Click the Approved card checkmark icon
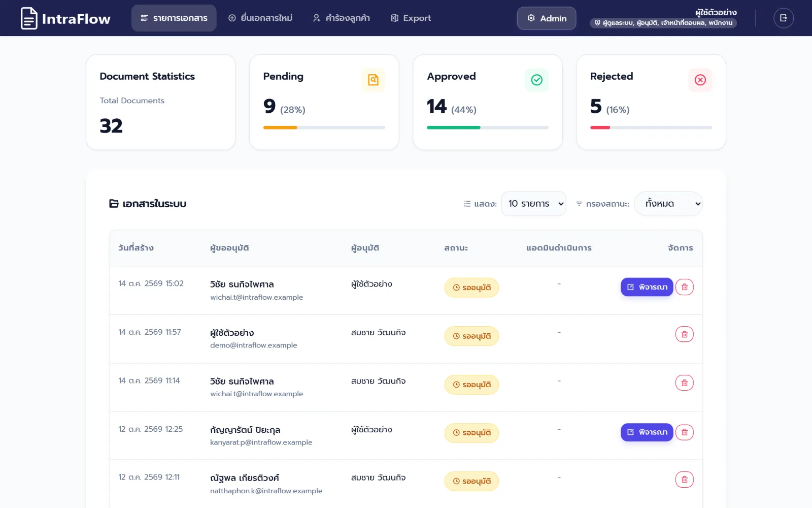Screen dimensions: 812x508 point(536,80)
